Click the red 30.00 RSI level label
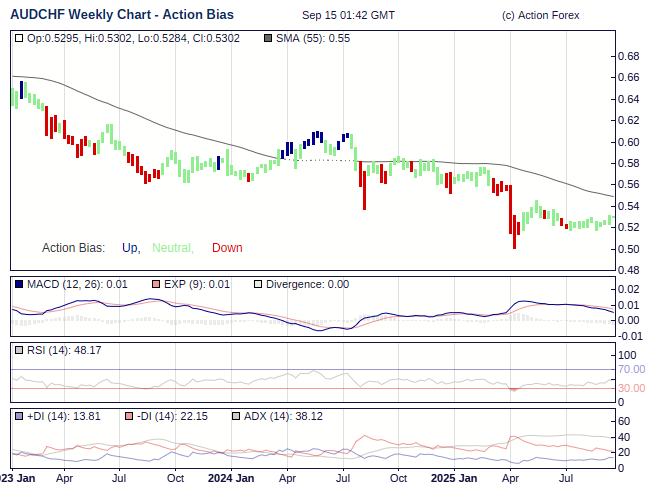The width and height of the screenshot is (650, 489). click(x=631, y=388)
